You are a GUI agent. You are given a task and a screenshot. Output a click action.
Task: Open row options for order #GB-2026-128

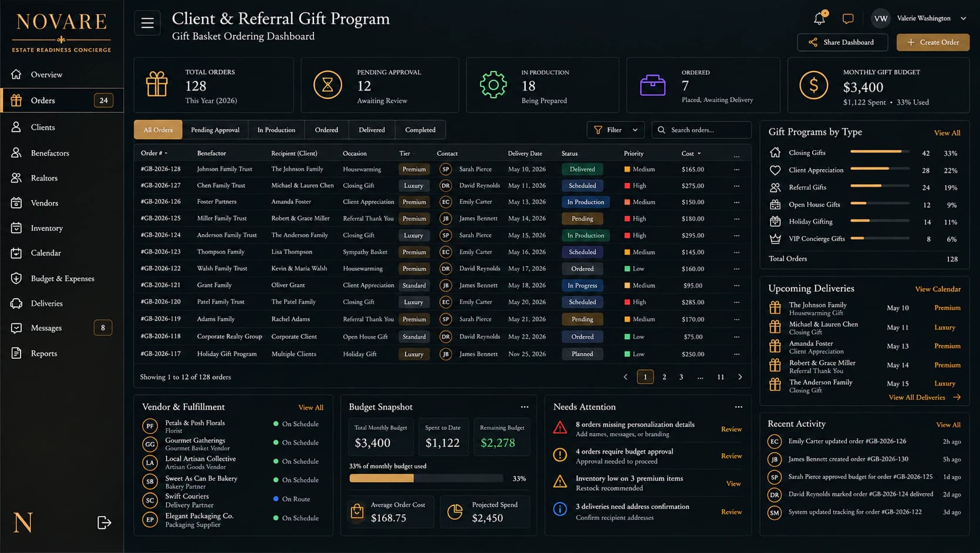pos(736,169)
